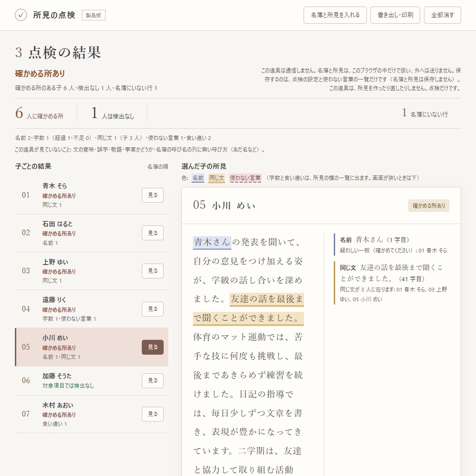Click the 1 名簿にいない行 counter
This screenshot has height=476, width=476.
point(425,113)
